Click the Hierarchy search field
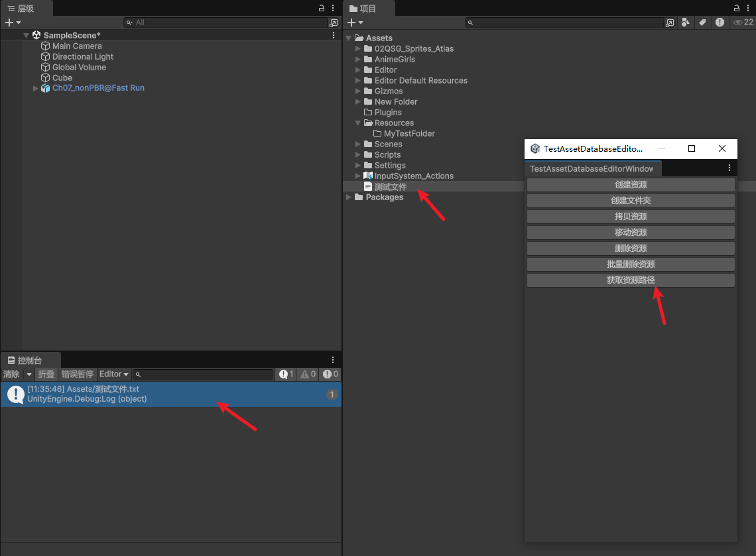This screenshot has height=556, width=756. click(225, 23)
